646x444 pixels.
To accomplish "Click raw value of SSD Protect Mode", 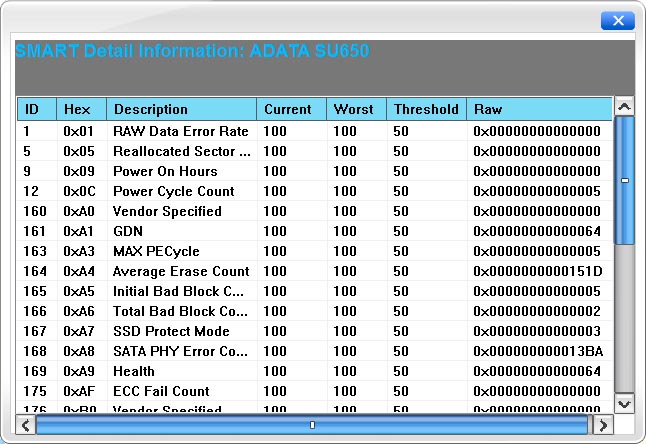I will (x=537, y=331).
